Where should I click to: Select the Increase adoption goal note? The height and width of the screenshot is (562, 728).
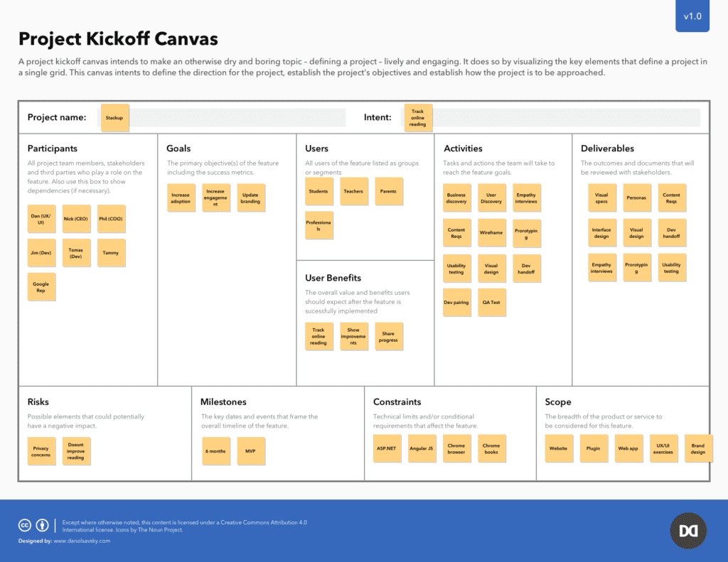coord(181,198)
